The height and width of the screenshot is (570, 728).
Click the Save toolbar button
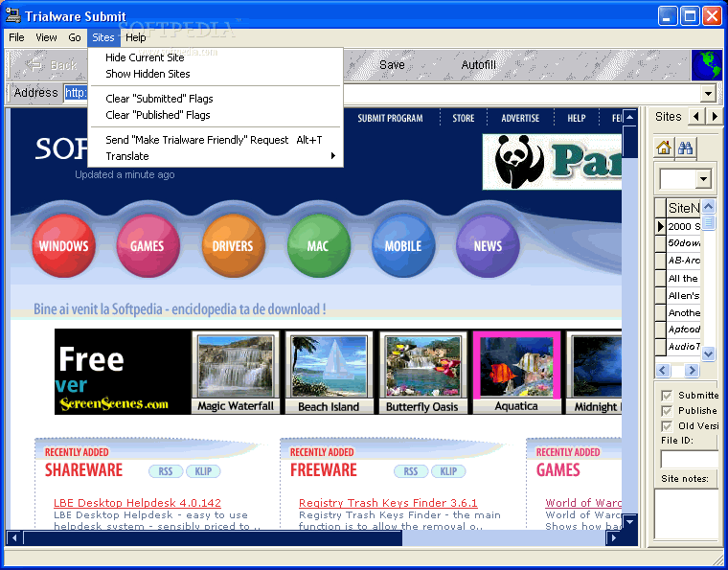tap(392, 65)
